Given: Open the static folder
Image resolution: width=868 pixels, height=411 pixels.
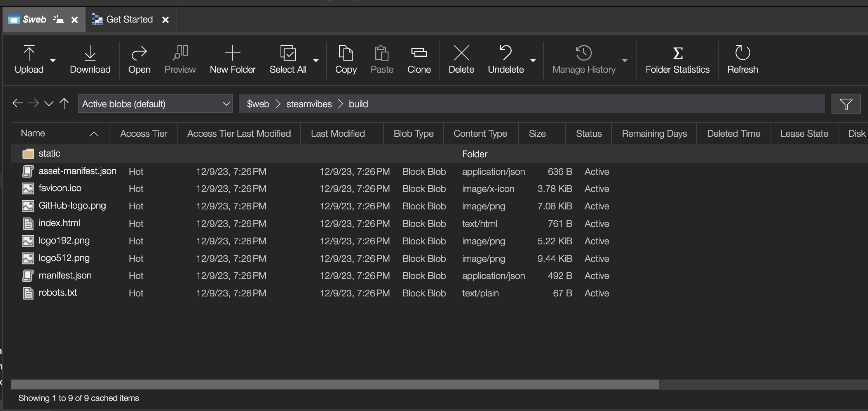Looking at the screenshot, I should coord(49,153).
